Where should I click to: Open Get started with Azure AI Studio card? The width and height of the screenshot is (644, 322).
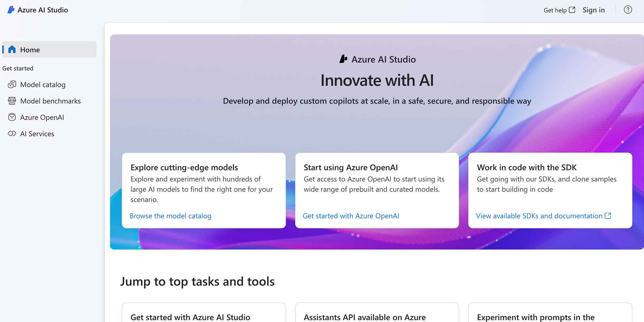click(204, 312)
